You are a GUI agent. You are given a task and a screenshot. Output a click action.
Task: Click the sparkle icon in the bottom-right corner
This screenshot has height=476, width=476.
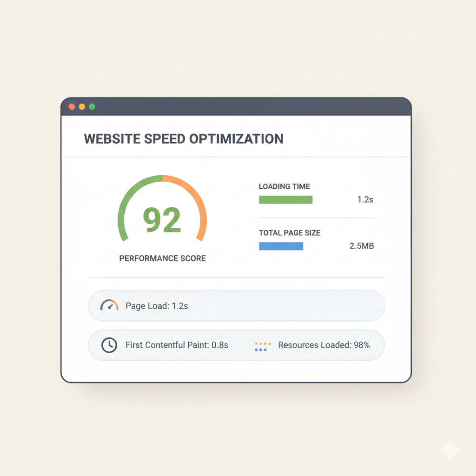pyautogui.click(x=450, y=450)
